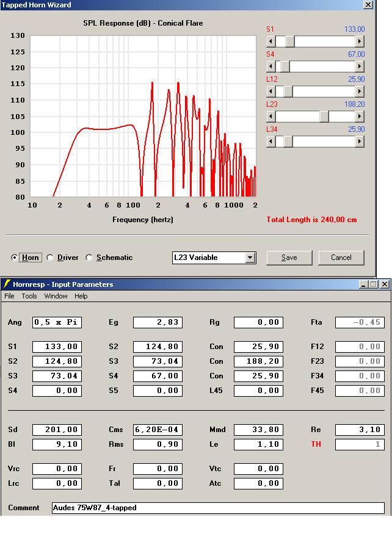Click right arrow of S1 slider
The height and width of the screenshot is (545, 392).
click(359, 42)
